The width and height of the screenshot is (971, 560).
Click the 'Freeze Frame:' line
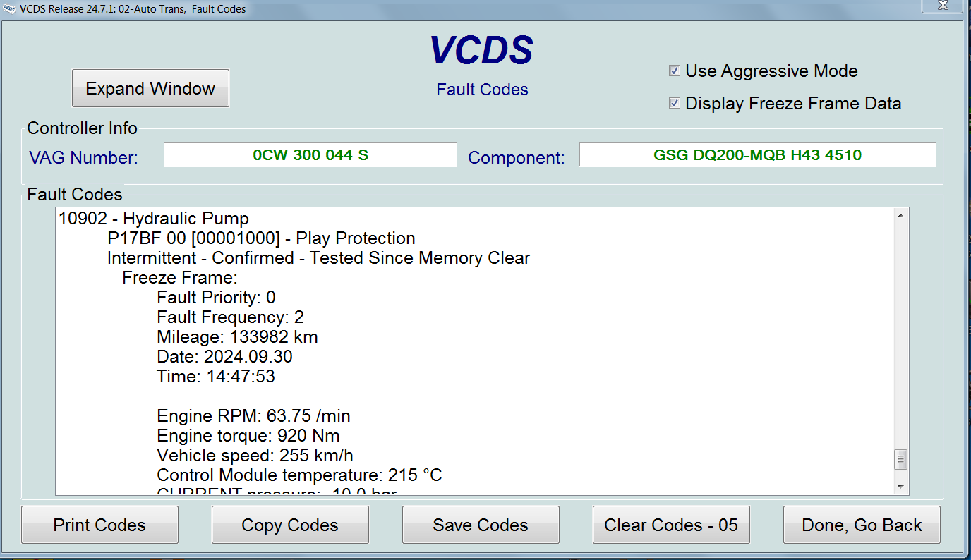point(180,278)
